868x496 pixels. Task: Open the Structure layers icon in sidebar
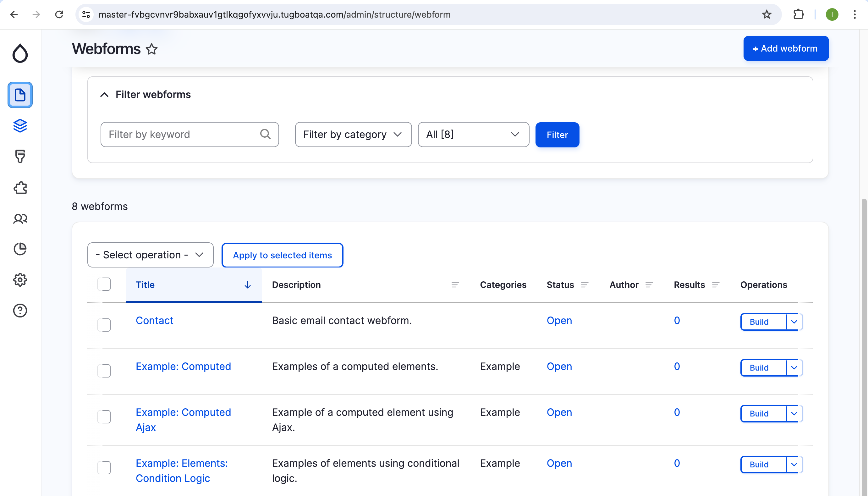click(x=20, y=126)
